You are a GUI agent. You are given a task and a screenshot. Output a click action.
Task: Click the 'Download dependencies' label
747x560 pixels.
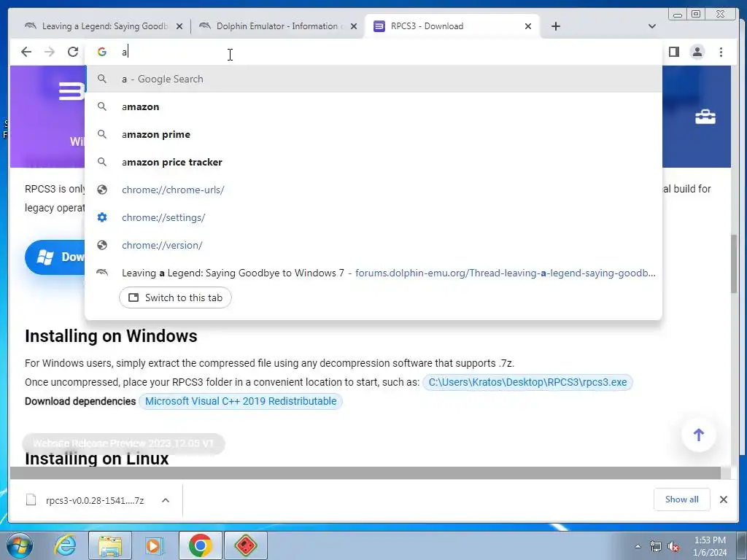[80, 402]
